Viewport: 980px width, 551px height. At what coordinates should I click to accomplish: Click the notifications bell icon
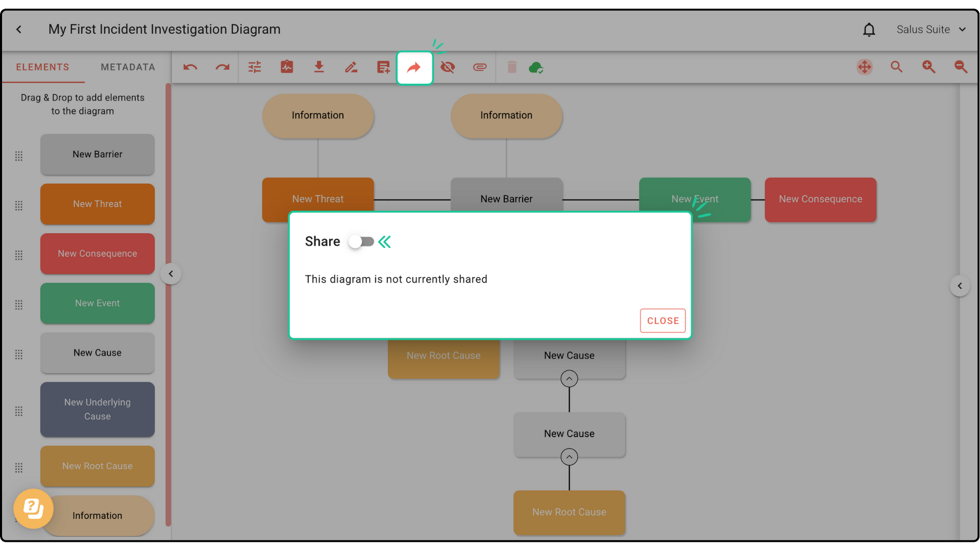point(869,30)
